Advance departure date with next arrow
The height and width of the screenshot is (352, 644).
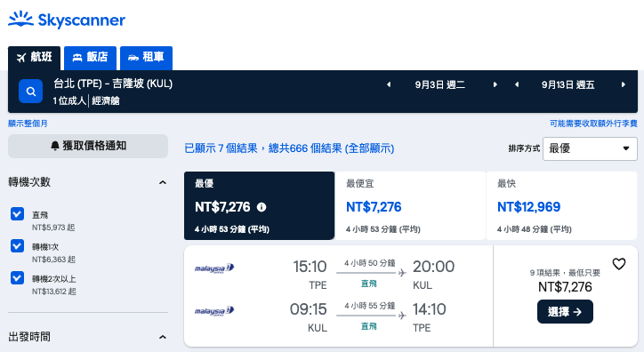(x=495, y=84)
